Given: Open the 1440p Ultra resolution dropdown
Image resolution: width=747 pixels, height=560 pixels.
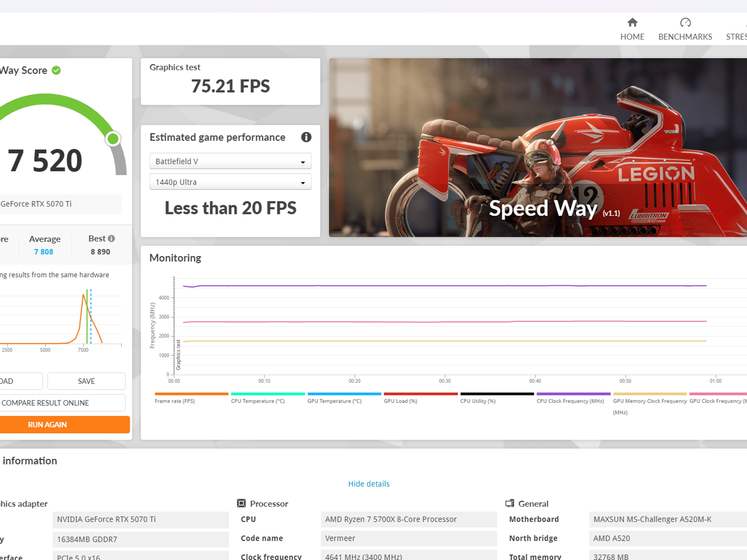Looking at the screenshot, I should [x=230, y=182].
